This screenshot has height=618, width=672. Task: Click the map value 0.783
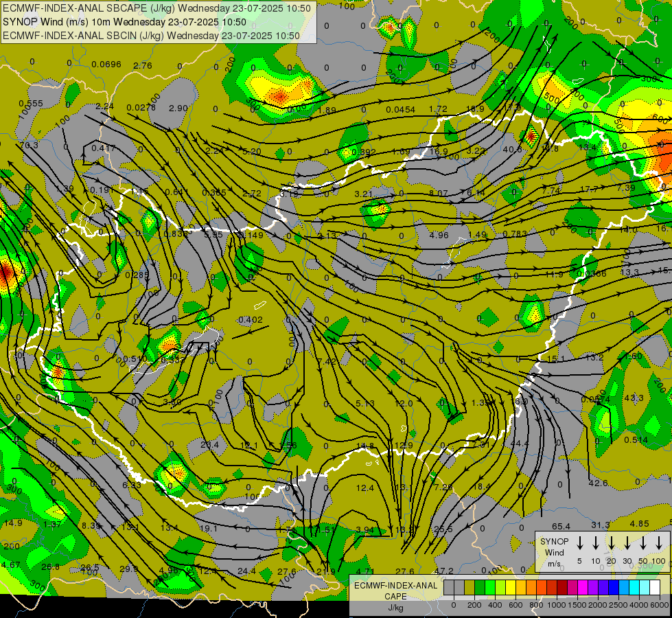(514, 233)
